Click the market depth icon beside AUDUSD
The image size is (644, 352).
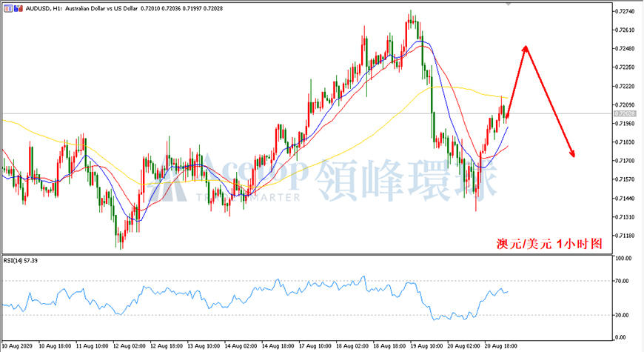pyautogui.click(x=19, y=8)
